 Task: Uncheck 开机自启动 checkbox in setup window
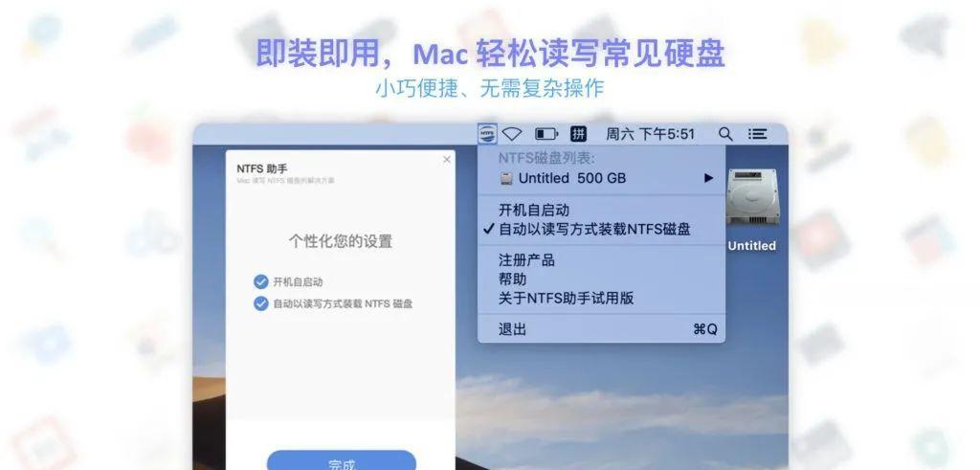tap(260, 281)
